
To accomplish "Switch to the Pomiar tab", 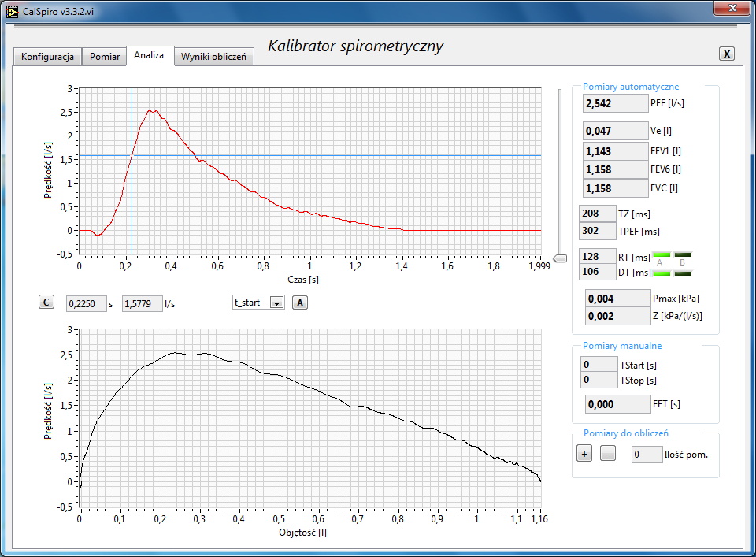I will tap(104, 57).
